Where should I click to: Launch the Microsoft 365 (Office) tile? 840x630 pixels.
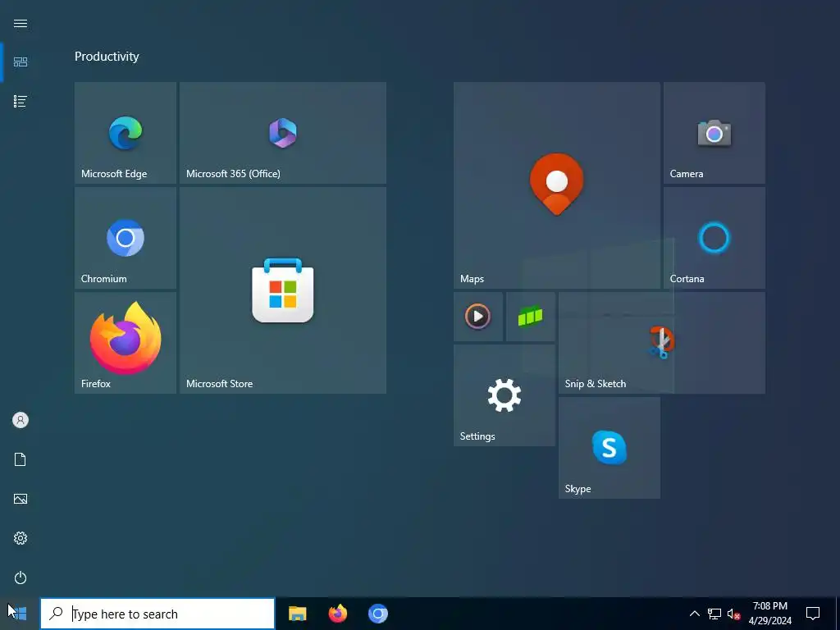point(283,133)
